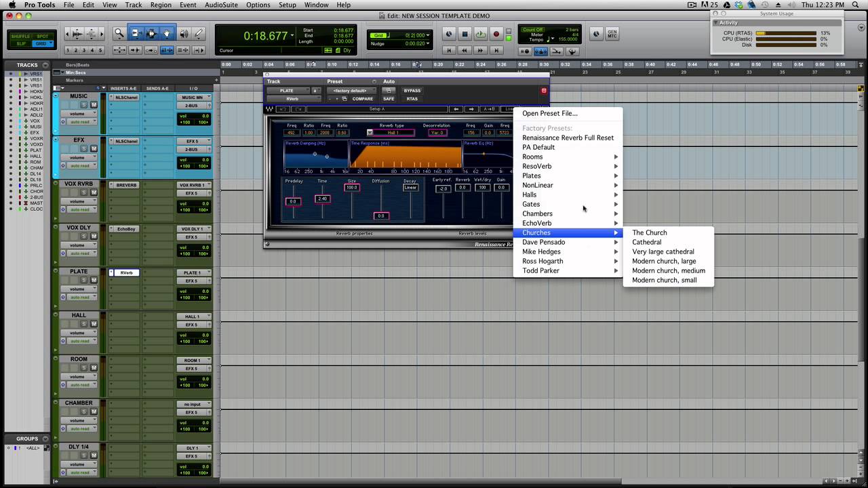Start playback with the Play button

point(481,34)
